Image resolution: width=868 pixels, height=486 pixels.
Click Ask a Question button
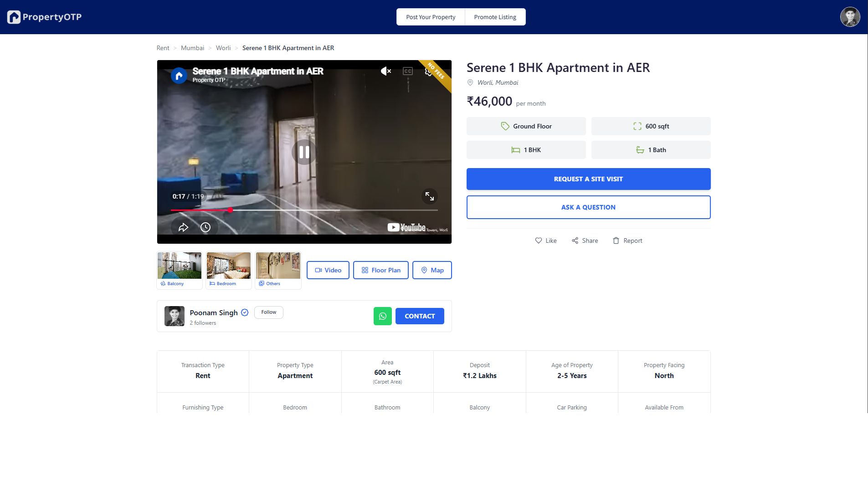point(589,207)
